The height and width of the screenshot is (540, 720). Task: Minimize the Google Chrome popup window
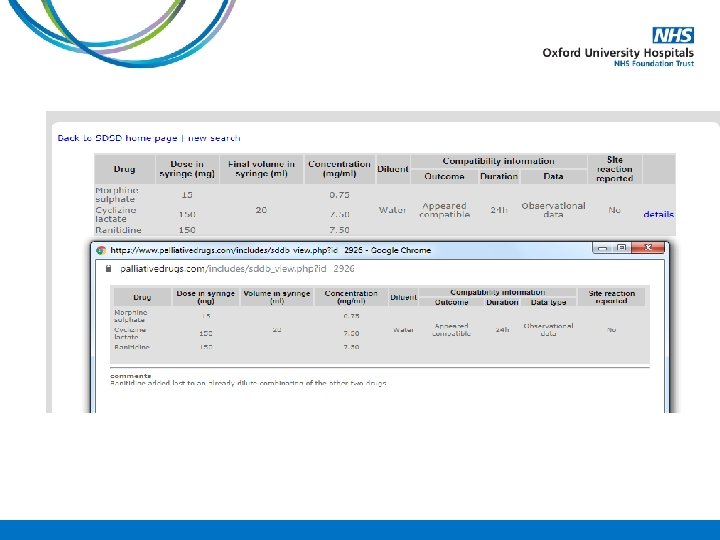pos(602,248)
